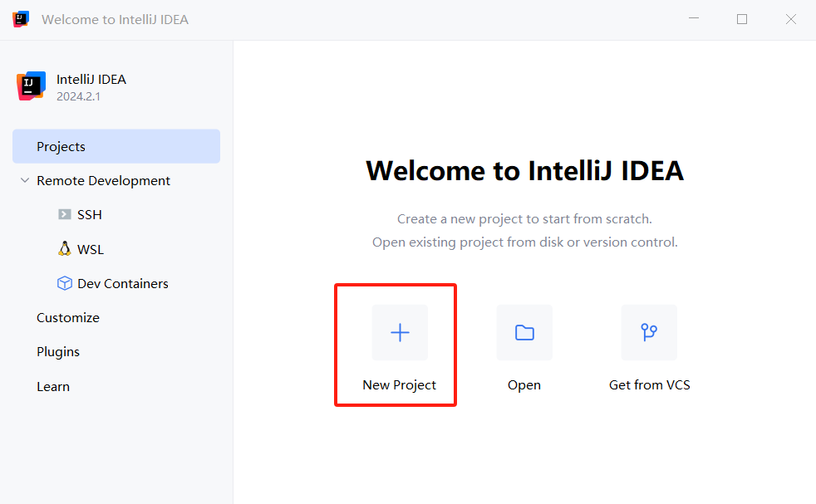Click the Open label
This screenshot has height=504, width=816.
[524, 385]
